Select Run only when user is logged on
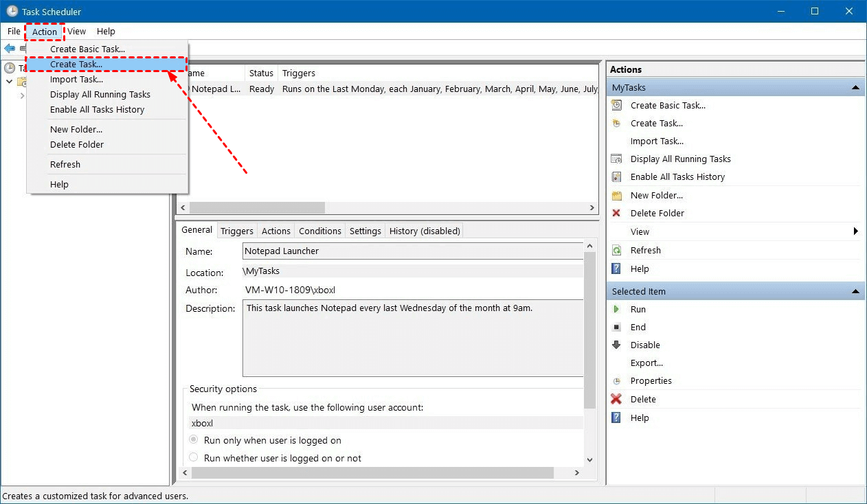 pyautogui.click(x=194, y=439)
